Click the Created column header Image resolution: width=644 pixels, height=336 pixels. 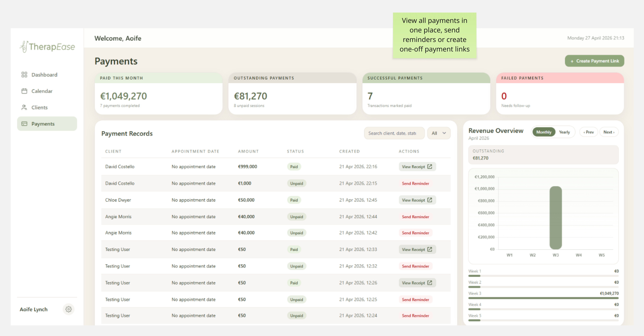pos(349,151)
